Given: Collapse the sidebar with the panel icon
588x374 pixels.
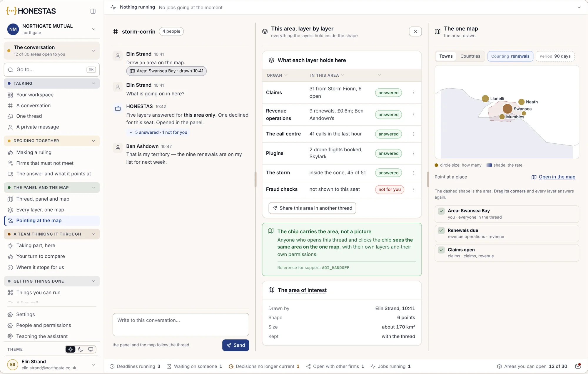Looking at the screenshot, I should tap(93, 11).
